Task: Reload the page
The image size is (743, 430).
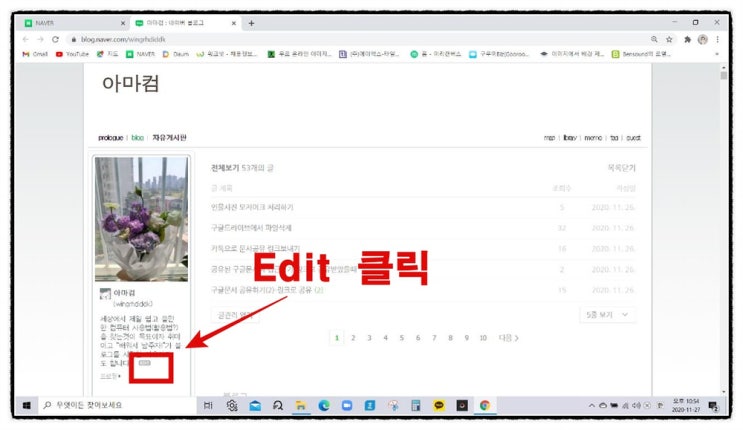Action: coord(55,39)
